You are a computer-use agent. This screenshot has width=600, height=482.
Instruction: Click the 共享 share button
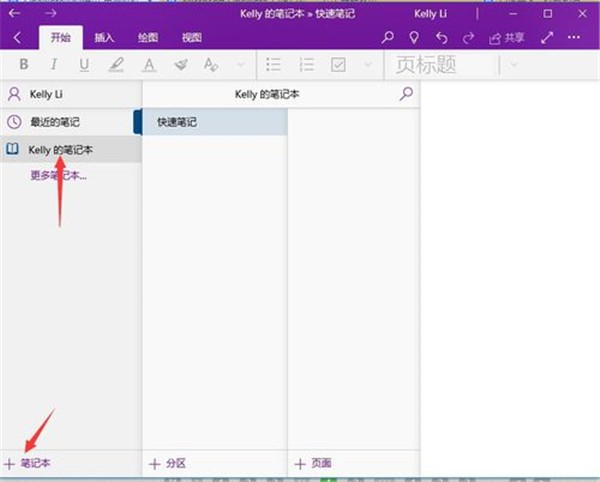click(x=506, y=37)
